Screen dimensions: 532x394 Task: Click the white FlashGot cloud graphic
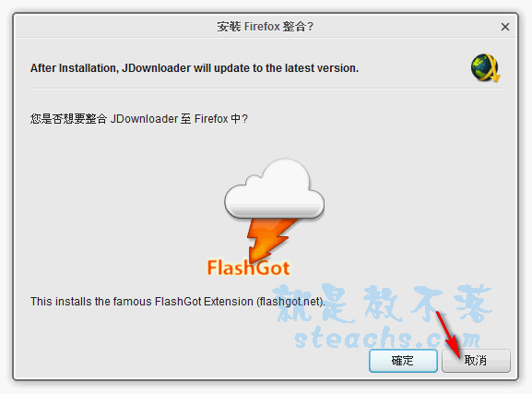click(274, 188)
